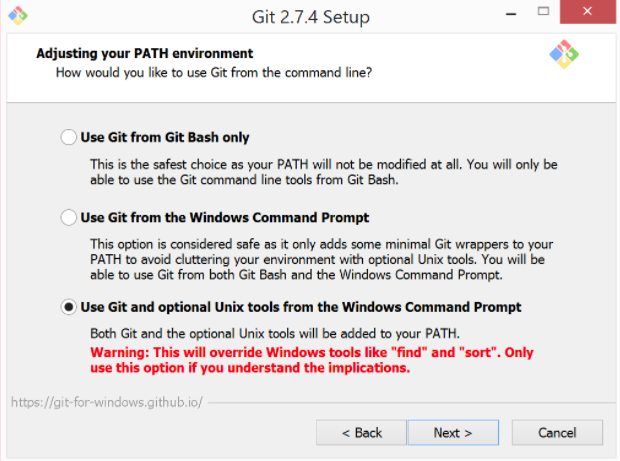Click the Git icon in the title bar
The height and width of the screenshot is (461, 620).
[18, 16]
